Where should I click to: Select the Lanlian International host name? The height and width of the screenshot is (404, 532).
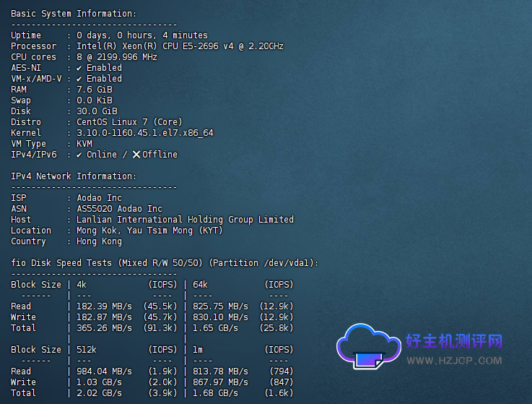click(x=185, y=219)
